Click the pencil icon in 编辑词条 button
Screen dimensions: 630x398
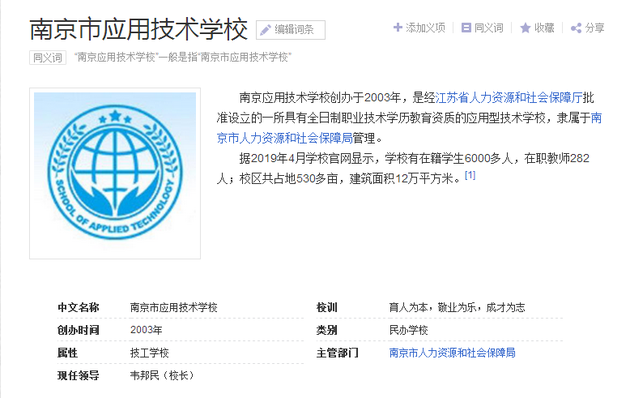(x=265, y=30)
